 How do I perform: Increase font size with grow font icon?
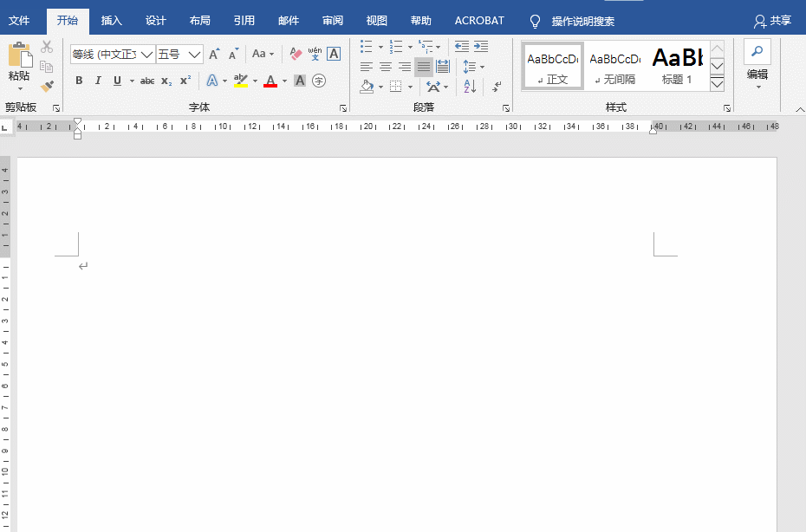pos(215,54)
